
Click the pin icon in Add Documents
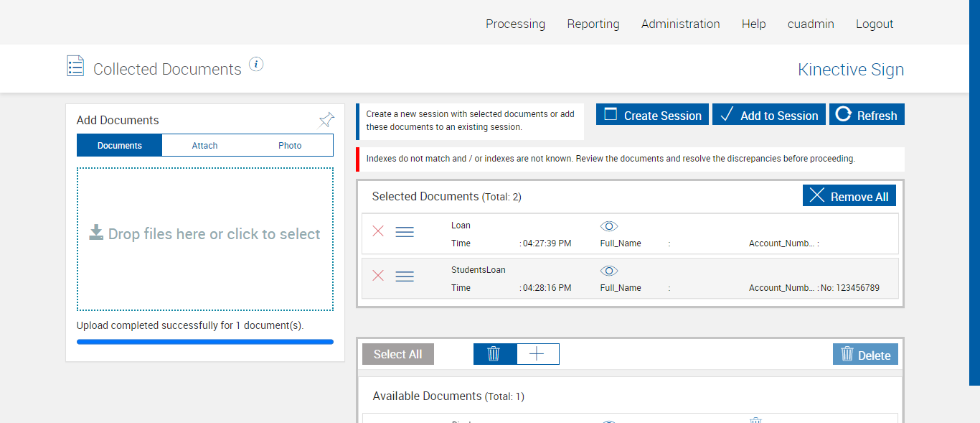tap(326, 120)
